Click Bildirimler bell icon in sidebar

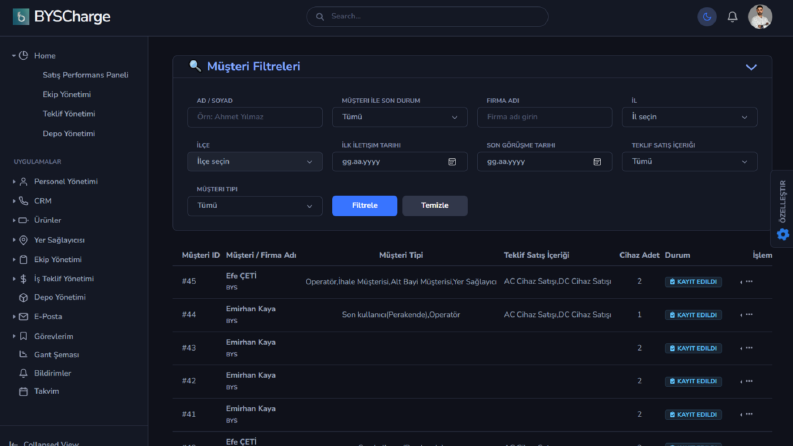click(x=23, y=373)
